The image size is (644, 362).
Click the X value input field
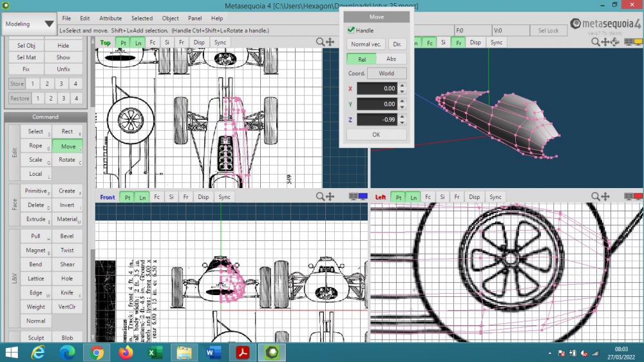tap(377, 88)
